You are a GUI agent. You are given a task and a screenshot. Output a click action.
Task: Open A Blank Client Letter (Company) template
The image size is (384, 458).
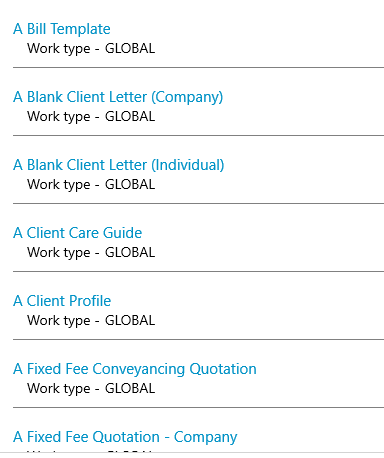click(118, 97)
